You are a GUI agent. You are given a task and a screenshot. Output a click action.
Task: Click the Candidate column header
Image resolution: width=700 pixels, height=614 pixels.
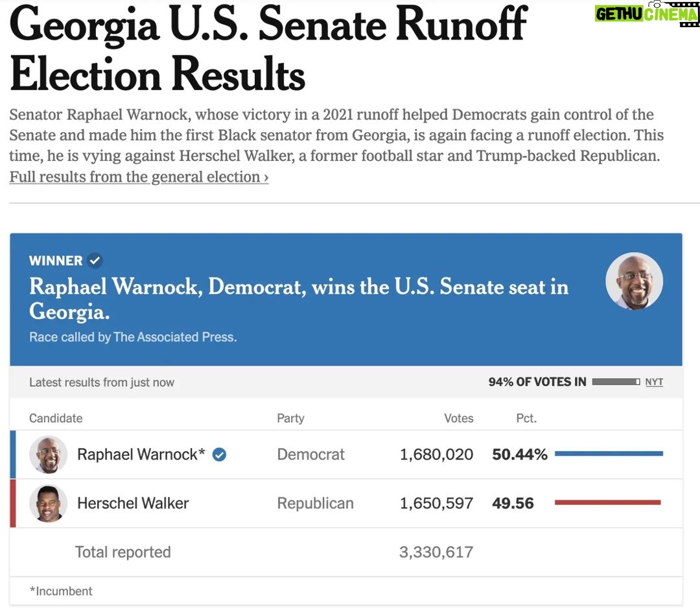click(56, 418)
